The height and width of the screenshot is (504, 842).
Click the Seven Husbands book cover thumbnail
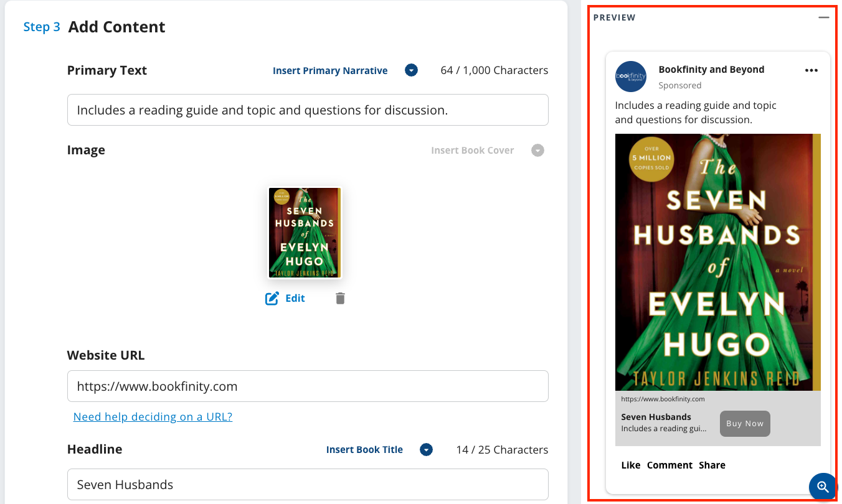tap(305, 233)
